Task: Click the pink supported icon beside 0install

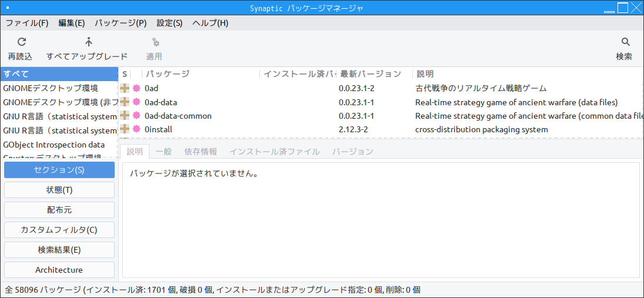Action: tap(136, 129)
